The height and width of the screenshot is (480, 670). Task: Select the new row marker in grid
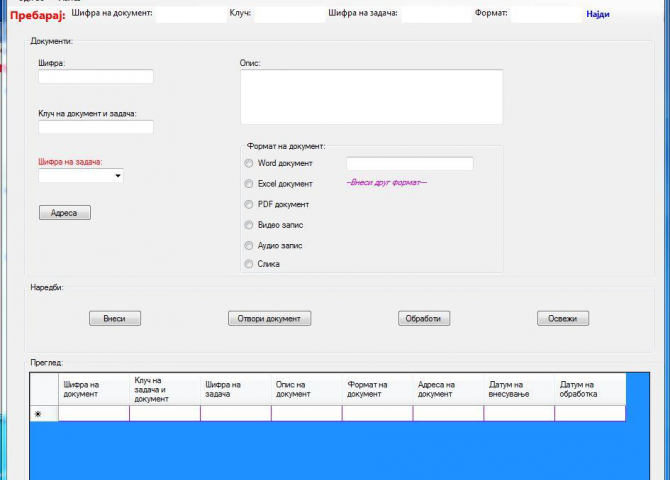click(x=38, y=413)
